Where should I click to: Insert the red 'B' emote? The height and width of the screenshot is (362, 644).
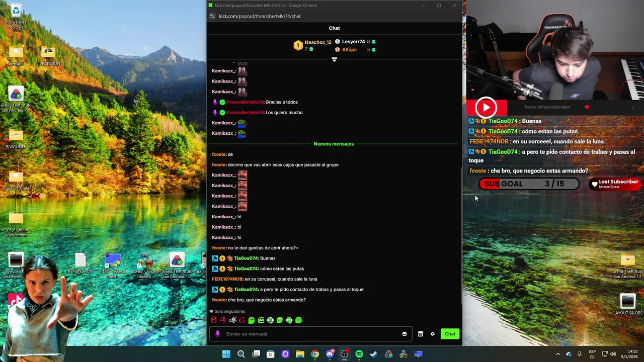pos(214,320)
